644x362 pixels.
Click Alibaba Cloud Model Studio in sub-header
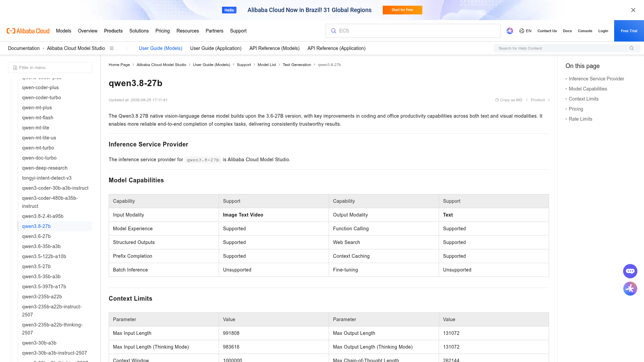76,48
